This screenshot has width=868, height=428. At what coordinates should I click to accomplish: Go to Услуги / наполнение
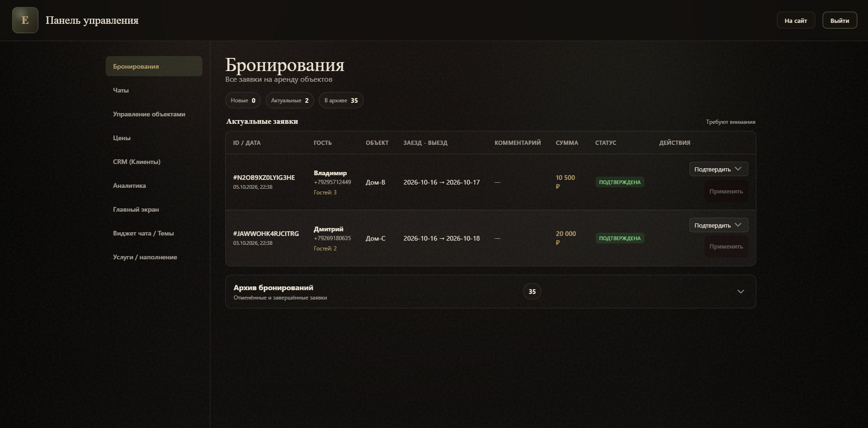[154, 257]
